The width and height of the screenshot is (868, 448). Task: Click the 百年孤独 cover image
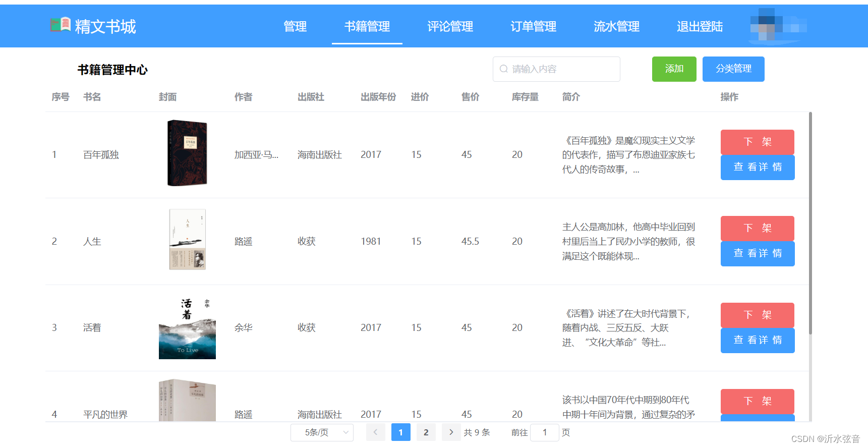187,153
